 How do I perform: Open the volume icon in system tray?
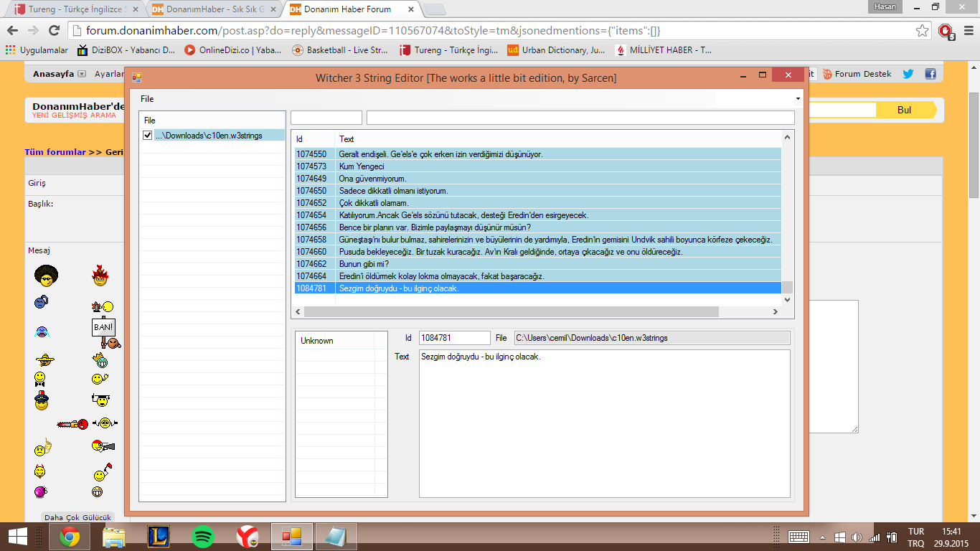tap(857, 537)
